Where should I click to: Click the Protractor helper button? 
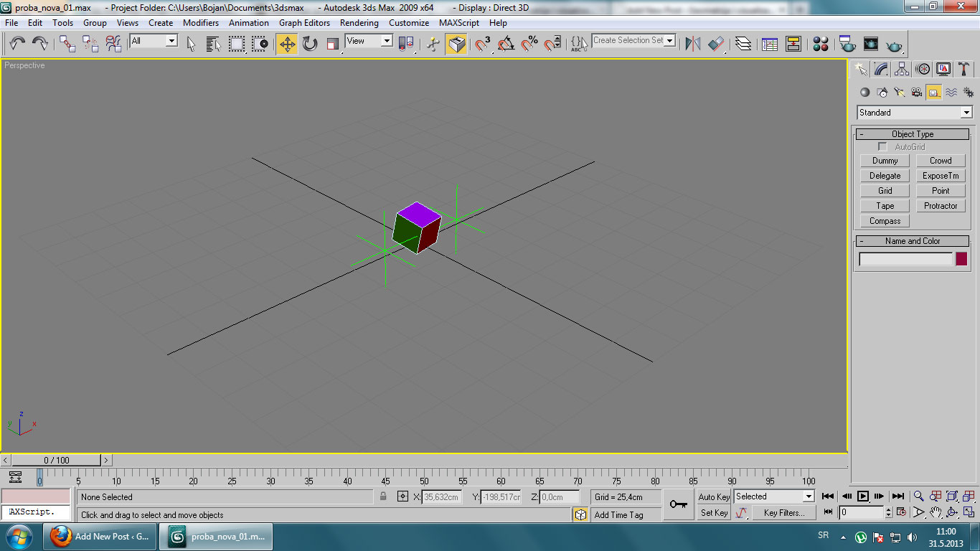coord(941,206)
